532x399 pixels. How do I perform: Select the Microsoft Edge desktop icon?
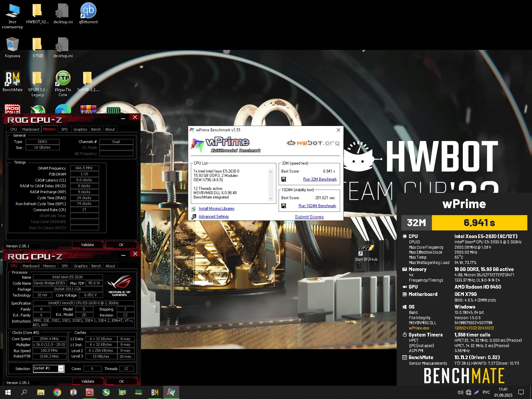coord(63,109)
